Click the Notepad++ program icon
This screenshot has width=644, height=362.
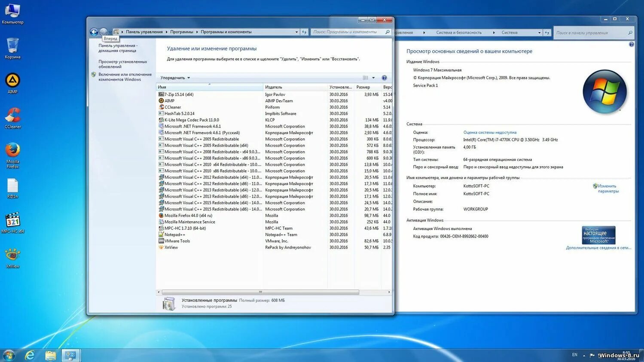161,234
